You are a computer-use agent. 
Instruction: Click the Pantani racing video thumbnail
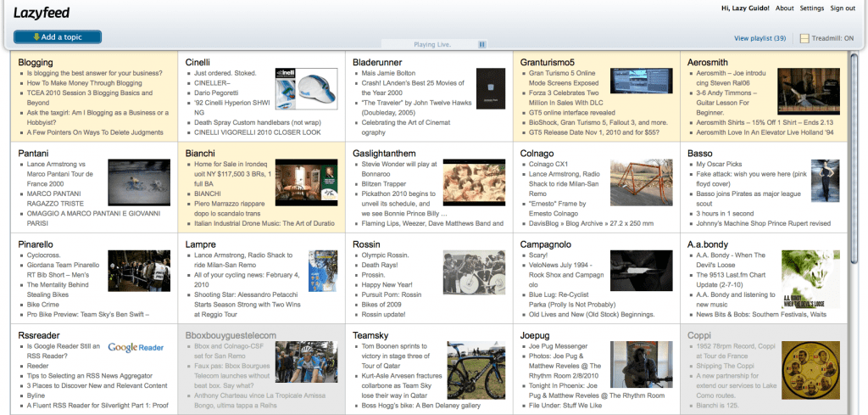[x=139, y=182]
